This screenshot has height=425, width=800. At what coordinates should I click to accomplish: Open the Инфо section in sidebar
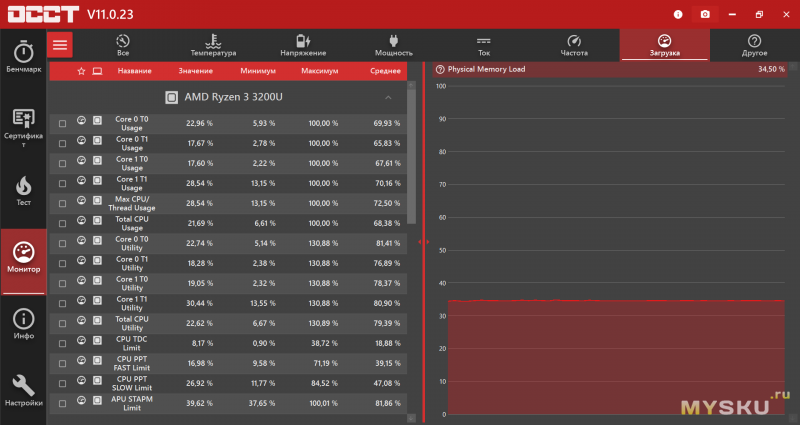(x=23, y=324)
